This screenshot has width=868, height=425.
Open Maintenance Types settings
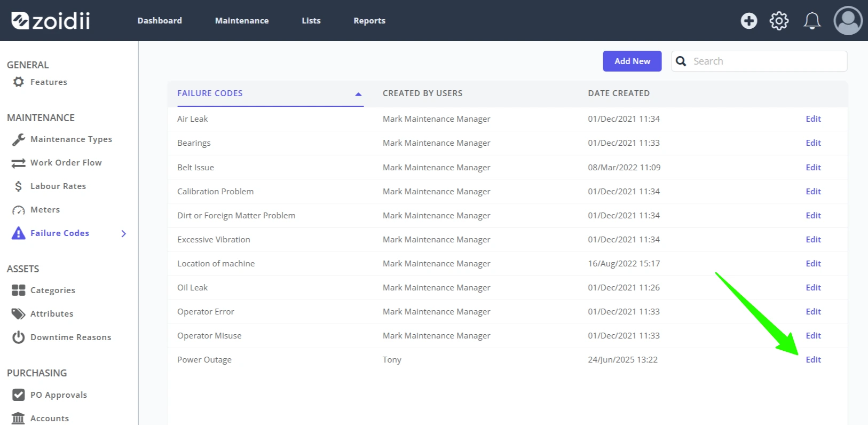(71, 139)
